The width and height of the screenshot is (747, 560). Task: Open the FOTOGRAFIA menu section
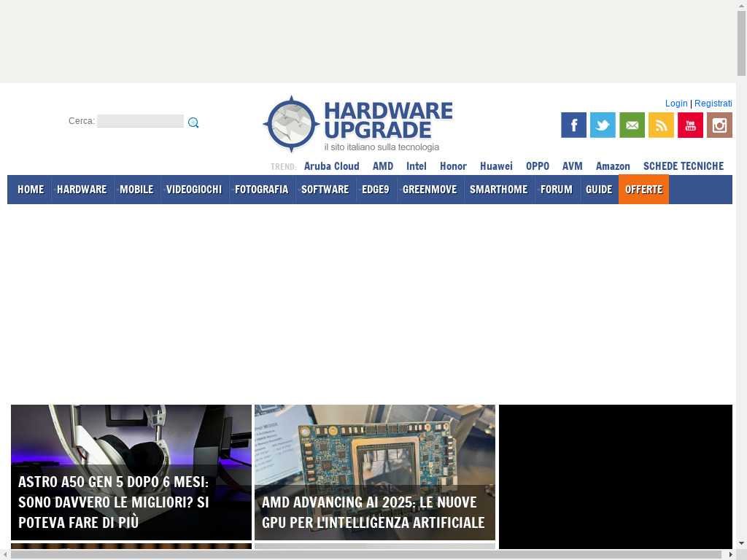pyautogui.click(x=262, y=190)
